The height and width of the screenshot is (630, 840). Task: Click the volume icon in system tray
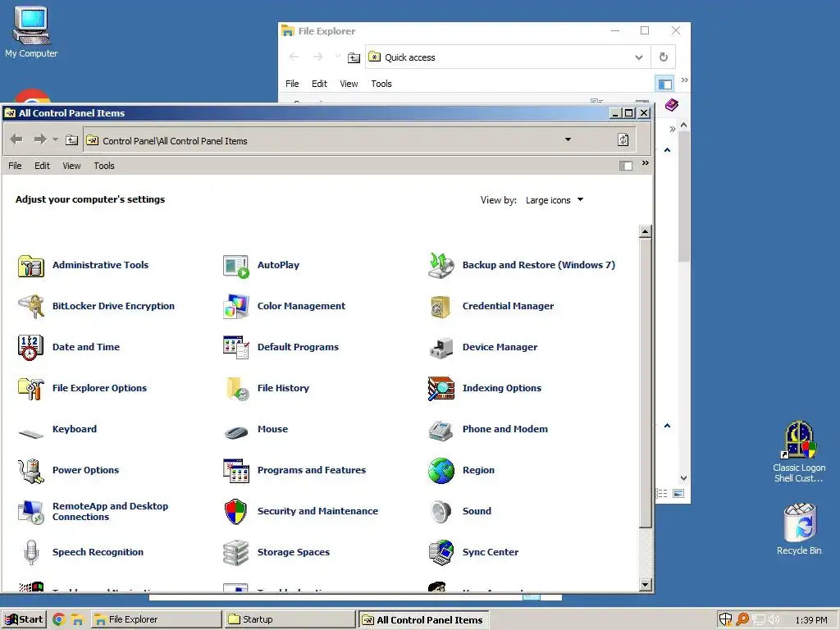(774, 619)
